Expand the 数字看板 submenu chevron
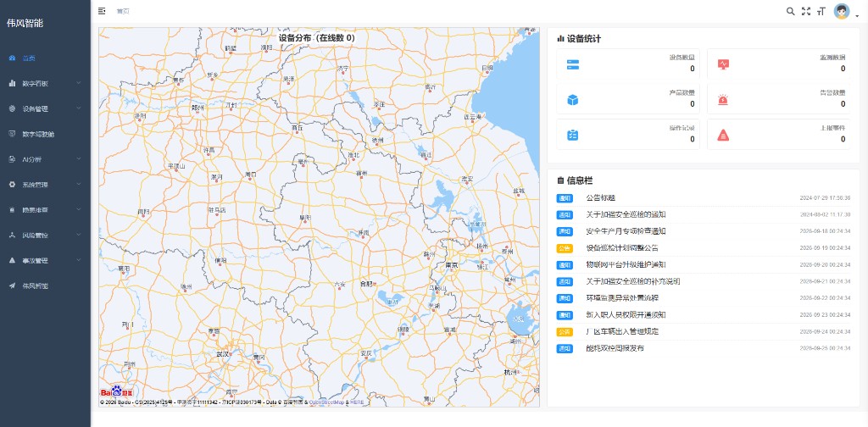This screenshot has height=427, width=868. pyautogui.click(x=79, y=83)
